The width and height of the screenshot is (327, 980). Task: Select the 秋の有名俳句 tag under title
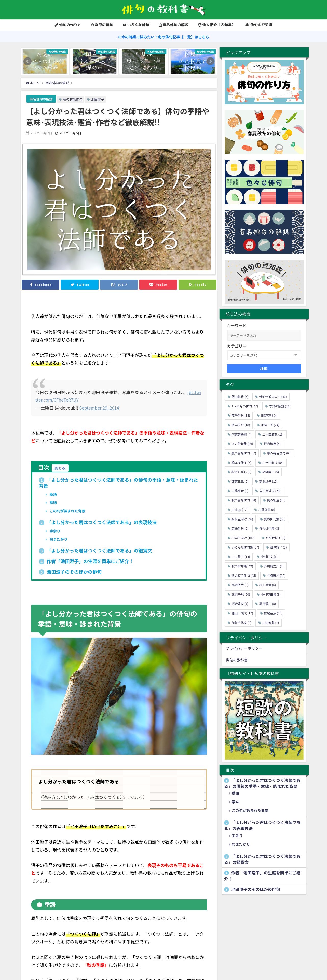(x=71, y=100)
